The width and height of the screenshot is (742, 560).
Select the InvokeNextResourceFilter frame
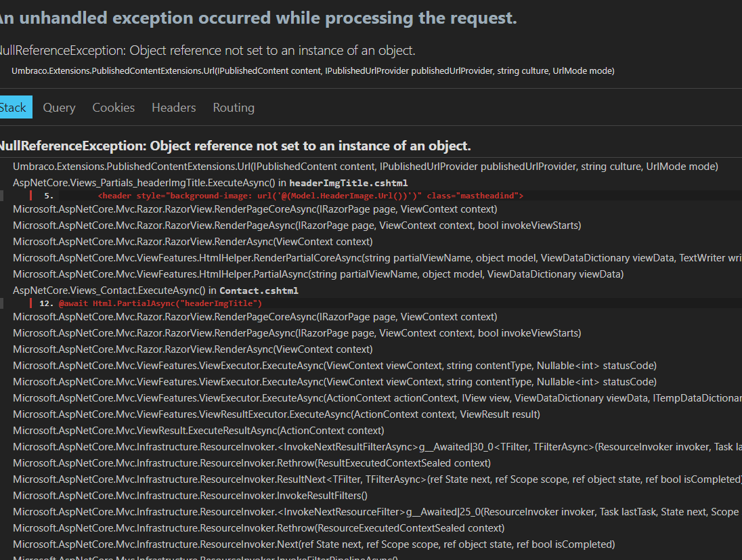point(377,512)
